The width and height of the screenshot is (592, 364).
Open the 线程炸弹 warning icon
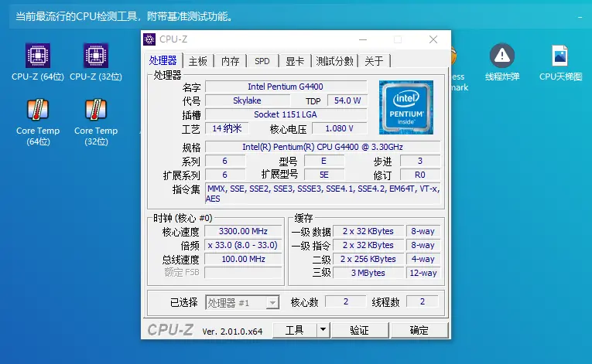click(x=502, y=56)
